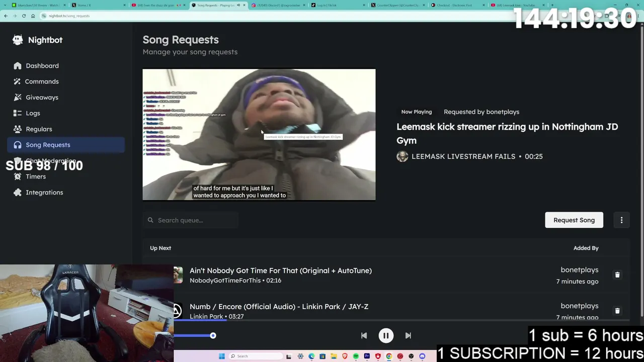Open the now playing Leemask video title
This screenshot has width=644, height=362.
pyautogui.click(x=507, y=134)
